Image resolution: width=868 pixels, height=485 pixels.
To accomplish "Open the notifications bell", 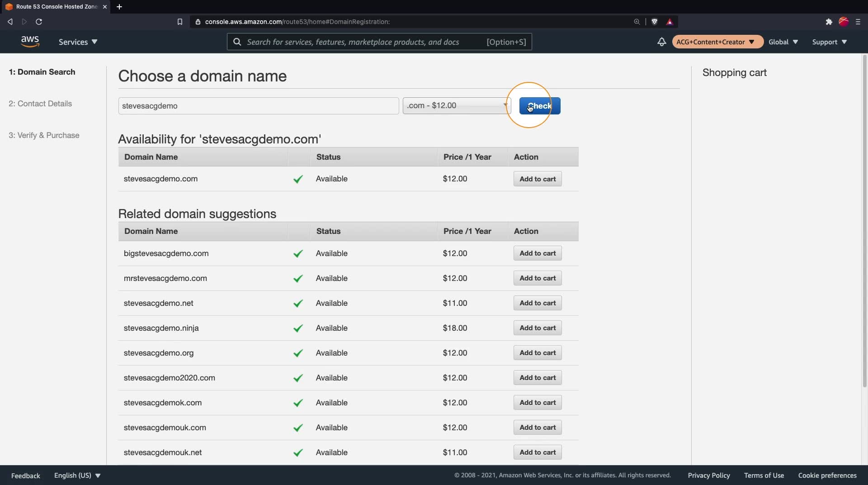I will [661, 42].
